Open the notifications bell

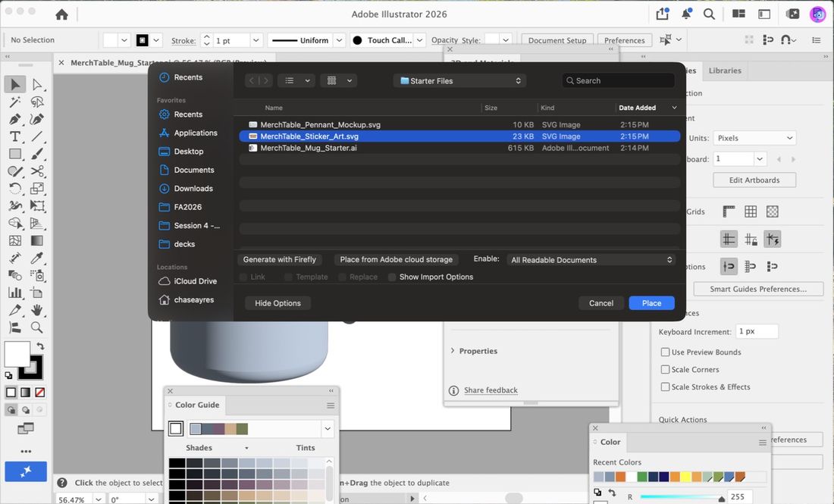(686, 14)
